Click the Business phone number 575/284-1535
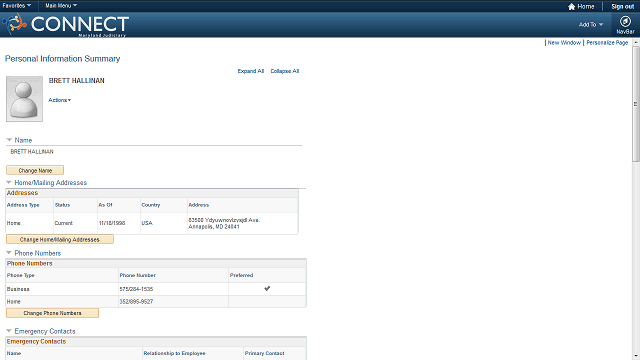 click(136, 289)
